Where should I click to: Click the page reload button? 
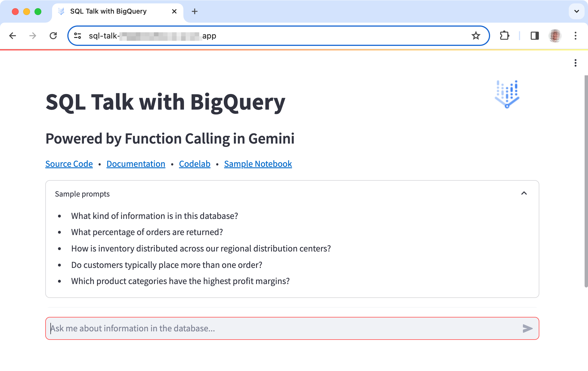click(53, 36)
